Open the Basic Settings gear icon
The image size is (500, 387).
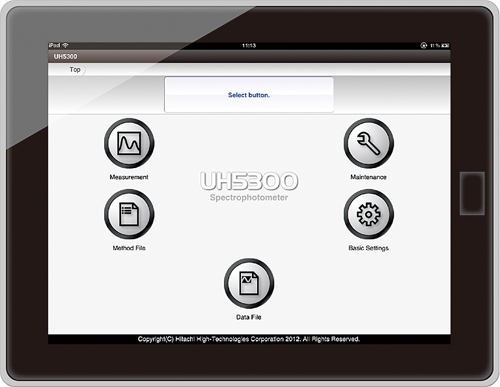[x=369, y=214]
